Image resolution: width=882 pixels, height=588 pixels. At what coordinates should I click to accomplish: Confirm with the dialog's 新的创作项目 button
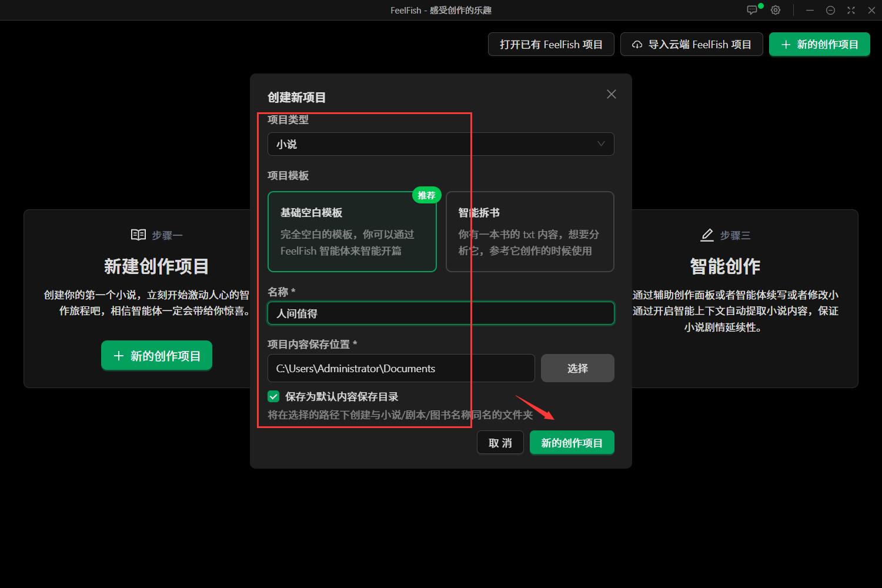572,443
